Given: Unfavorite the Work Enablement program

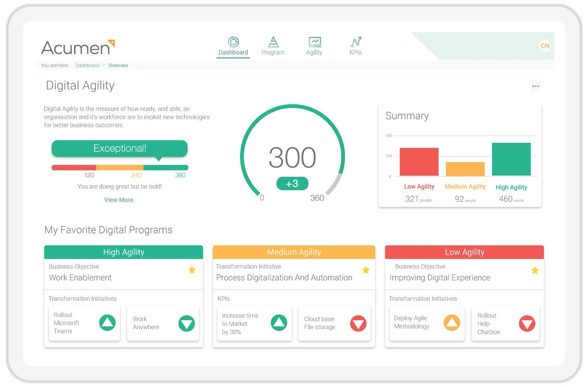Looking at the screenshot, I should pyautogui.click(x=192, y=270).
